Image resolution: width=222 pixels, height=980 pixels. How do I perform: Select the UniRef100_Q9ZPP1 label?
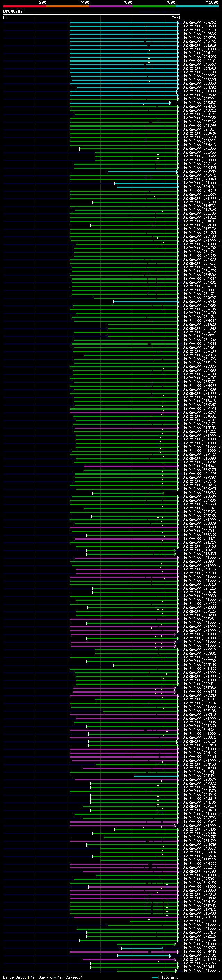point(199,99)
